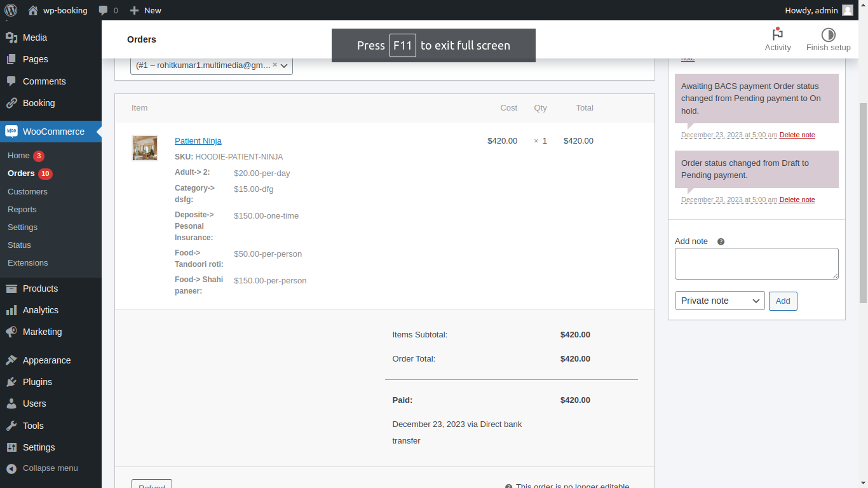Image resolution: width=868 pixels, height=488 pixels.
Task: Click the help question mark beside Add note
Action: 721,241
